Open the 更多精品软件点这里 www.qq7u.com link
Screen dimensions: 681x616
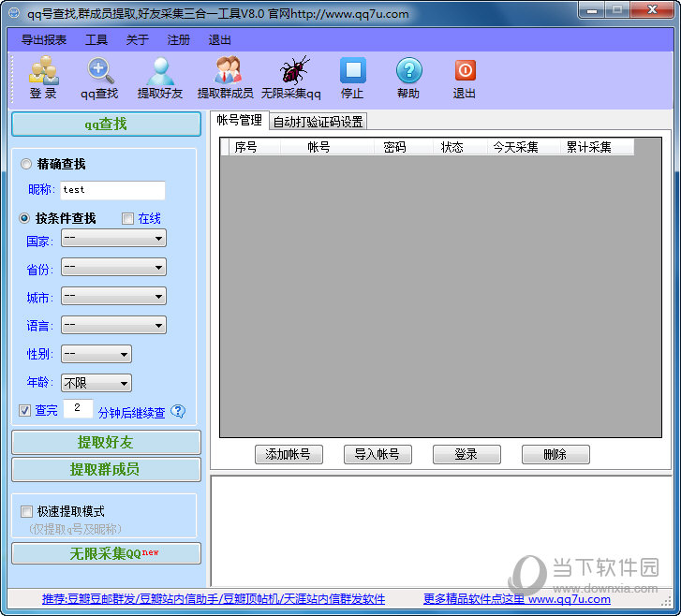point(517,599)
